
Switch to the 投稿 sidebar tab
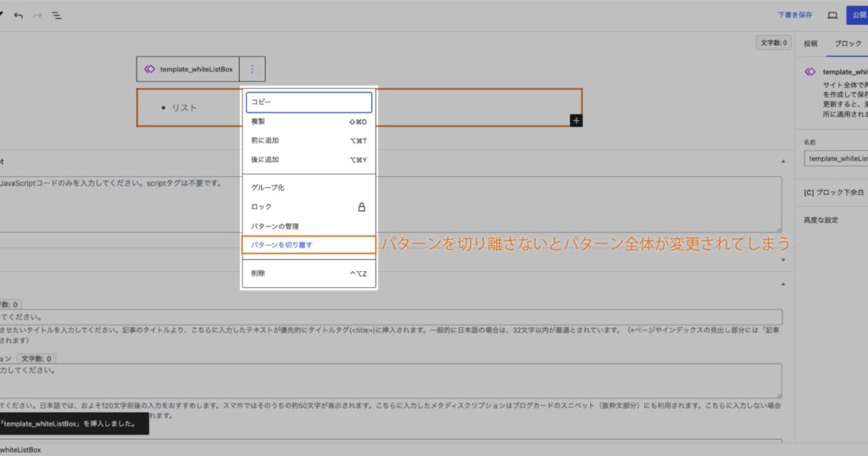pos(811,43)
